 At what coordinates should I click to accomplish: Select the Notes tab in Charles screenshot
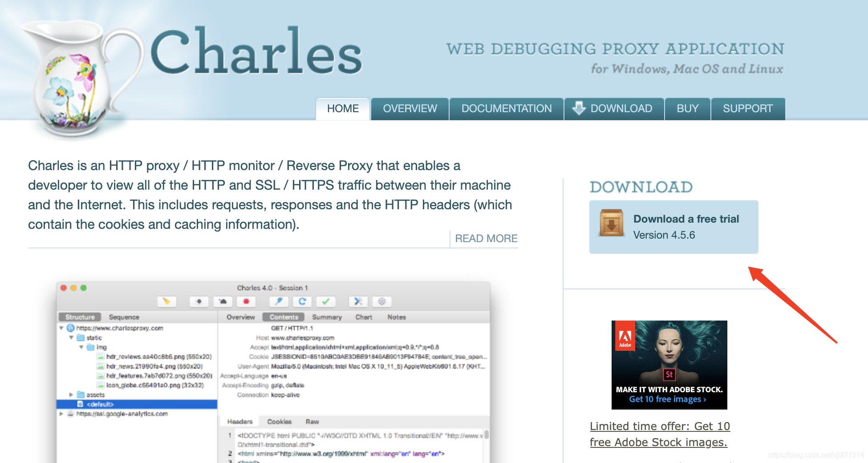397,317
